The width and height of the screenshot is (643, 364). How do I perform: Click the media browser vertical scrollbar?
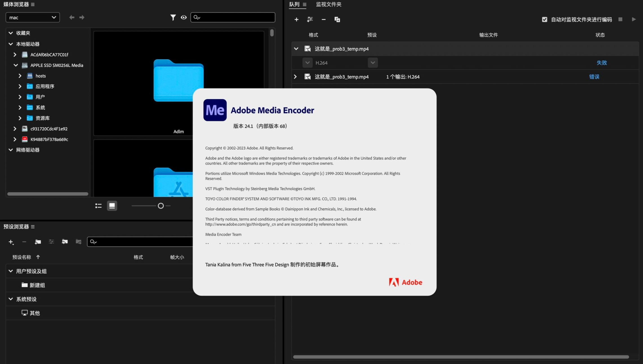(272, 33)
